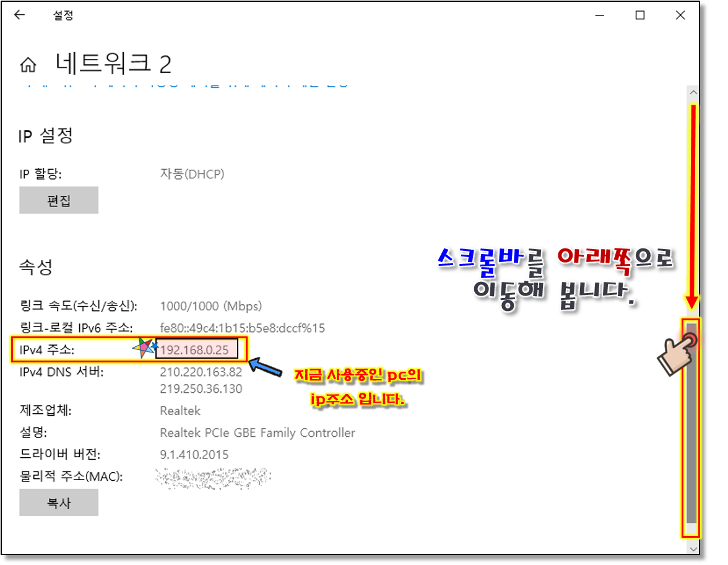Viewport: 728px width, 565px height.
Task: Minimize the Settings window
Action: (x=599, y=15)
